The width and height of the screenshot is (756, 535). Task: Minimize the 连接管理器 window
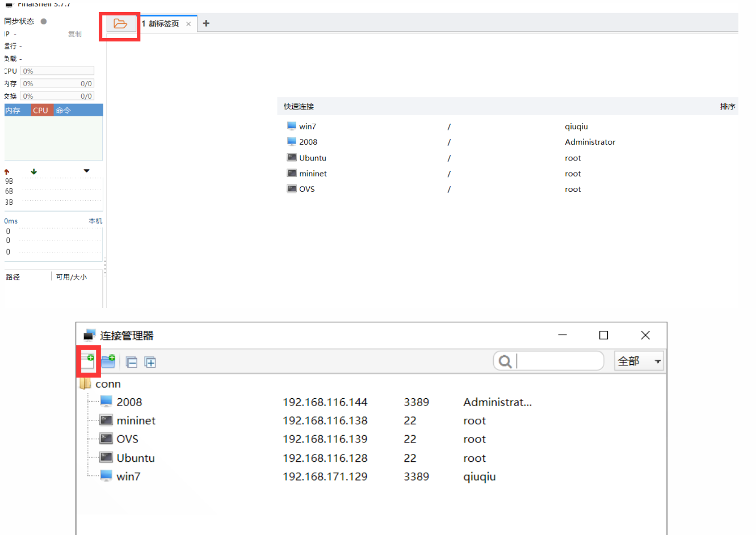coord(562,335)
